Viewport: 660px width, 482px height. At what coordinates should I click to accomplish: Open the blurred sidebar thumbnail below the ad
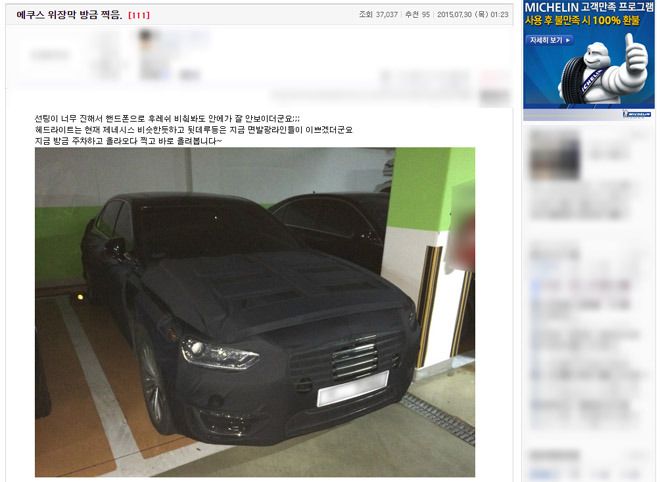[x=554, y=154]
